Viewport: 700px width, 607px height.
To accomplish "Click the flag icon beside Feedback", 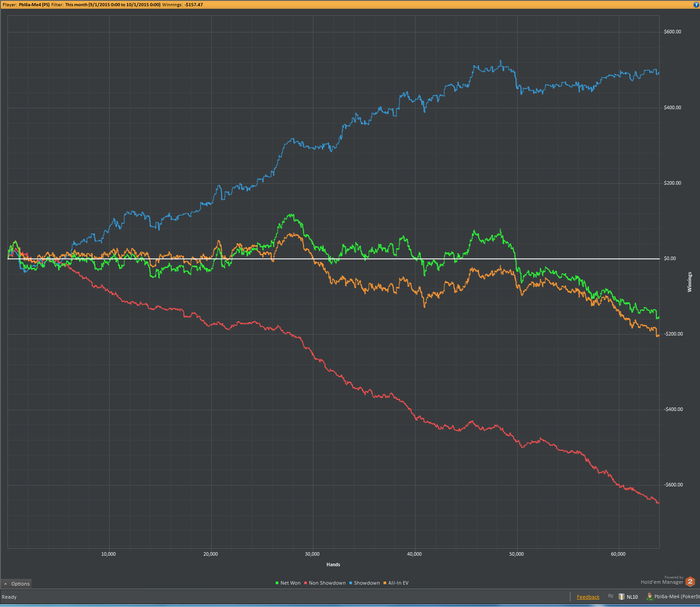I will click(610, 596).
